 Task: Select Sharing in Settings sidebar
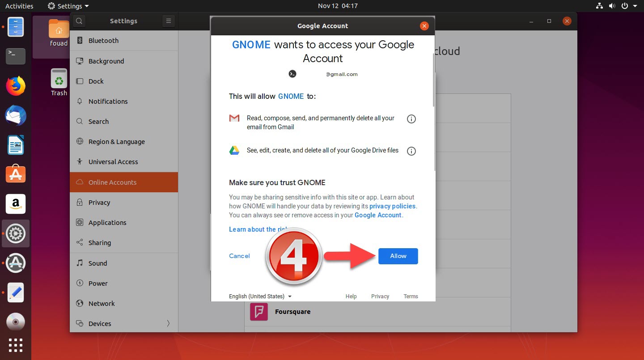click(124, 242)
